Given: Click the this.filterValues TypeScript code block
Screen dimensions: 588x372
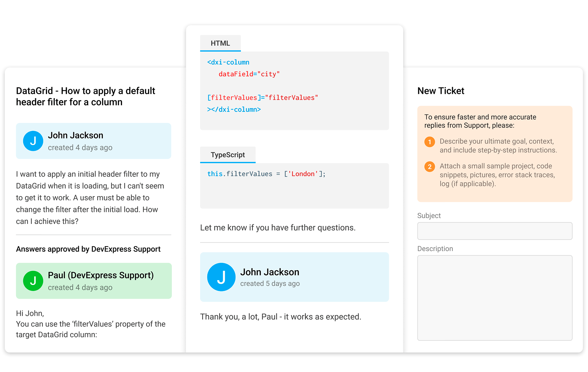Looking at the screenshot, I should pyautogui.click(x=294, y=186).
